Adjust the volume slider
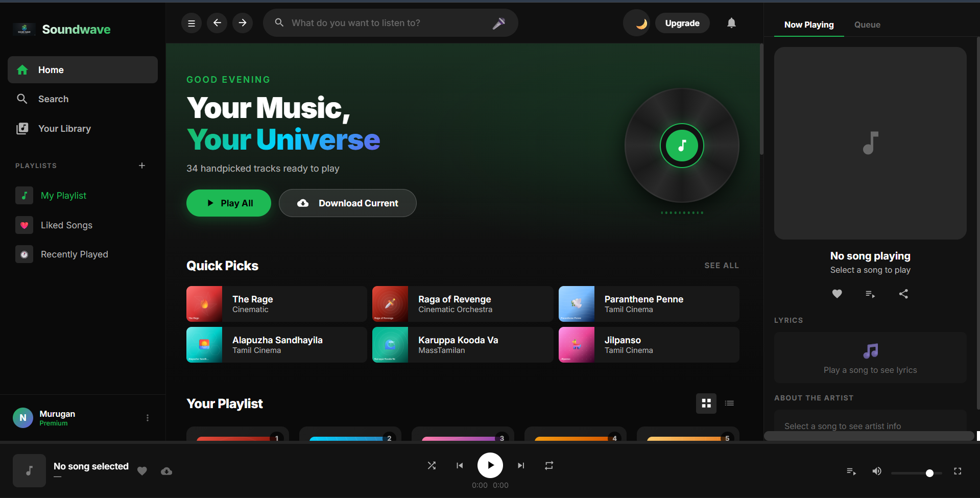980x498 pixels. 917,473
